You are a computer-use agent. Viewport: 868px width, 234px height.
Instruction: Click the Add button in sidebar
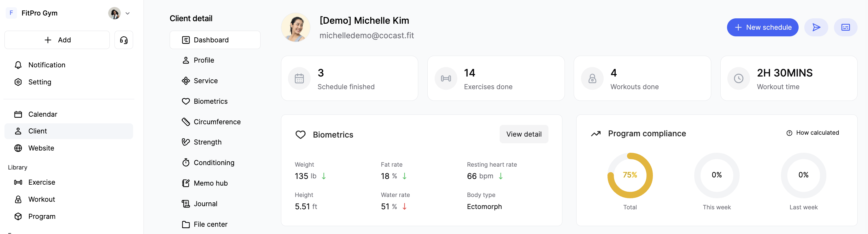[x=57, y=40]
